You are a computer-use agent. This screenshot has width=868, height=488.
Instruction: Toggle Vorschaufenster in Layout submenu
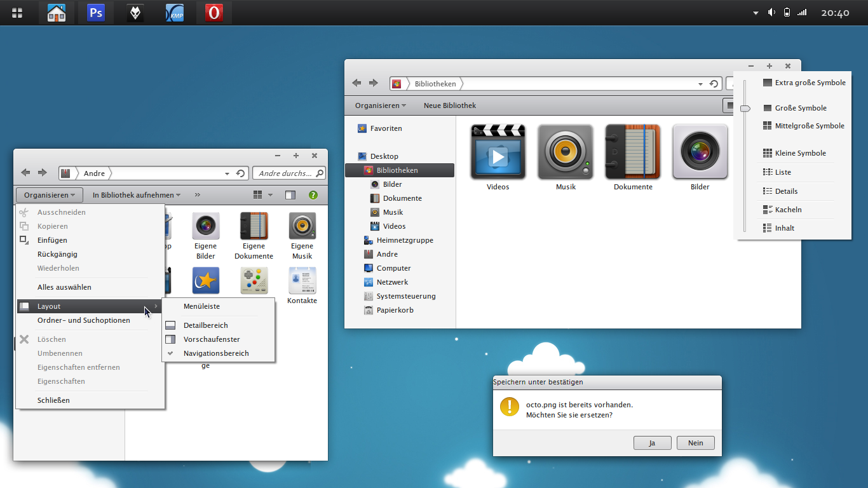pyautogui.click(x=219, y=339)
